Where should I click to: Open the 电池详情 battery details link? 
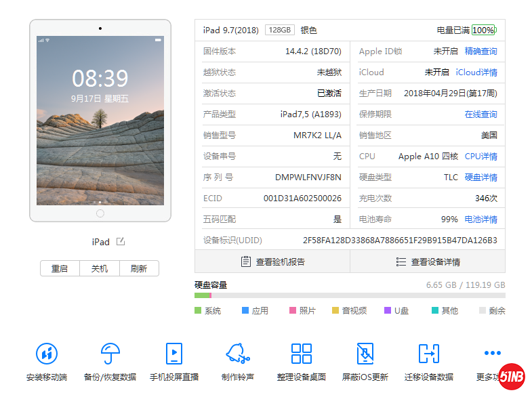[x=480, y=220]
